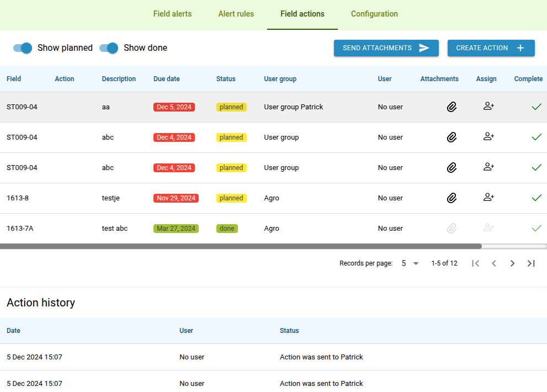This screenshot has width=547, height=392.
Task: Go to the next page of records
Action: [x=512, y=263]
